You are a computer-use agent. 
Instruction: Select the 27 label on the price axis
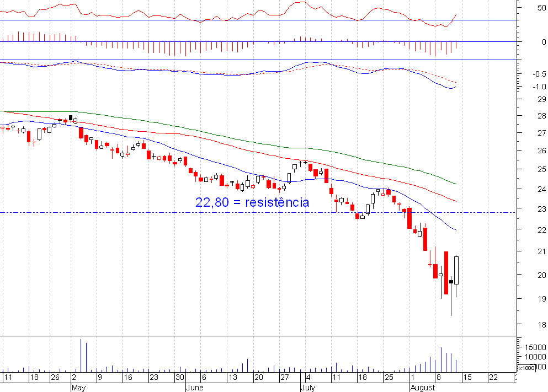tap(542, 133)
